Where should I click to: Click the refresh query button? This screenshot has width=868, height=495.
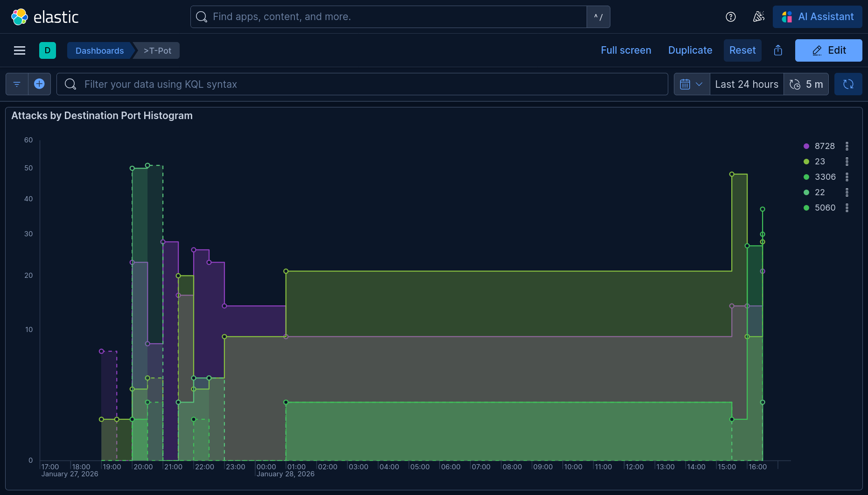848,84
